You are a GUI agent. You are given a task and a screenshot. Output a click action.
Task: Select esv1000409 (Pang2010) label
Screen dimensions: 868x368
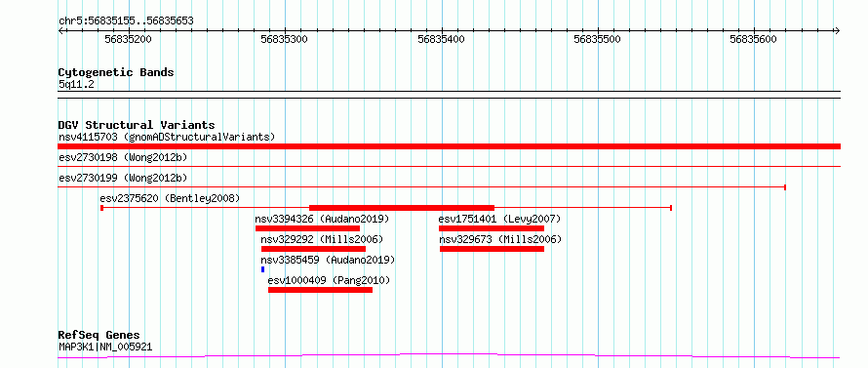coord(329,280)
